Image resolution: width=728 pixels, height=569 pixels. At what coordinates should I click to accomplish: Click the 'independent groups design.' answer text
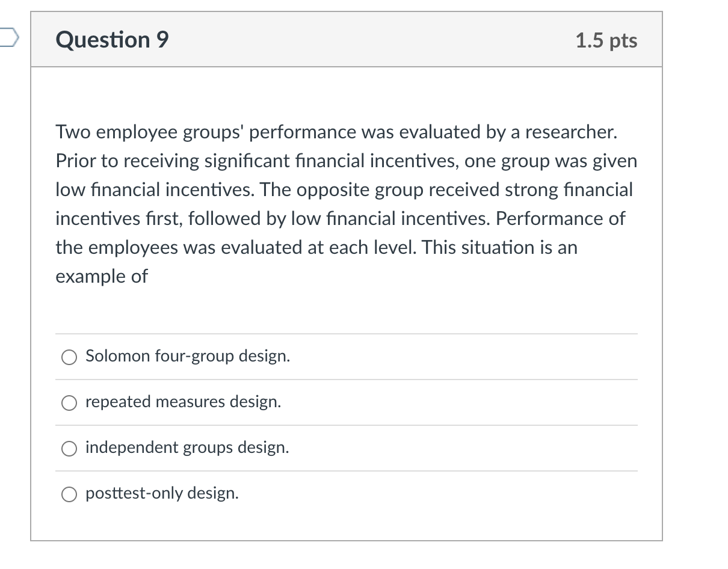pos(187,448)
